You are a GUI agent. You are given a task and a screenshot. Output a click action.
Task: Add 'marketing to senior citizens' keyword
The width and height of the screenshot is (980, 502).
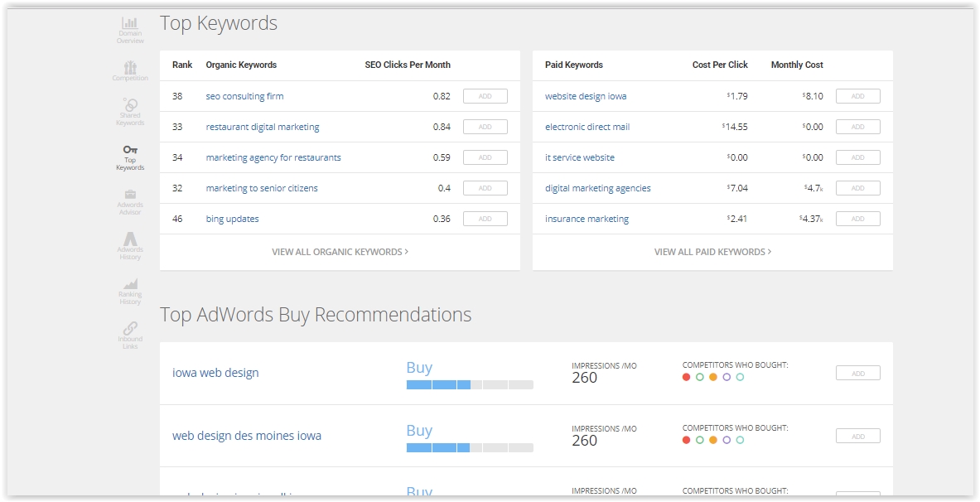[x=485, y=188]
